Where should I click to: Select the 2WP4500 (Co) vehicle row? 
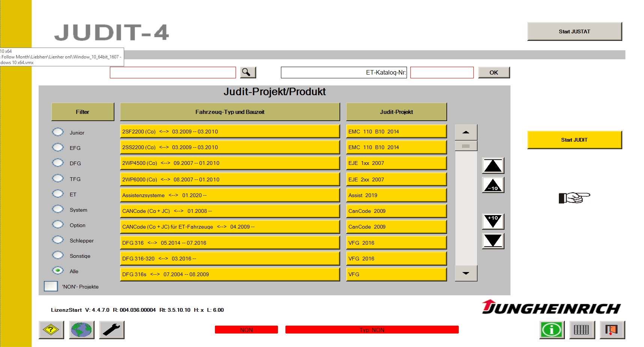[230, 163]
